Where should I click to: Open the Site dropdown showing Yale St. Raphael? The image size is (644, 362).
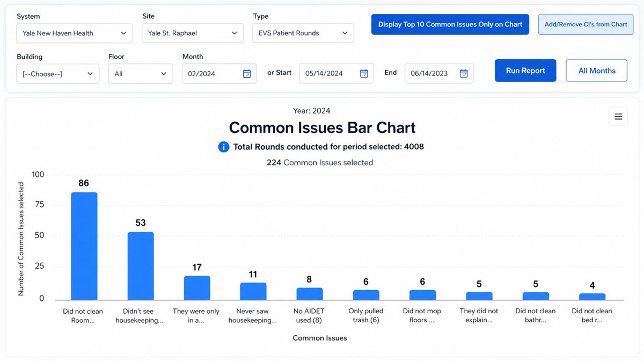(x=192, y=33)
